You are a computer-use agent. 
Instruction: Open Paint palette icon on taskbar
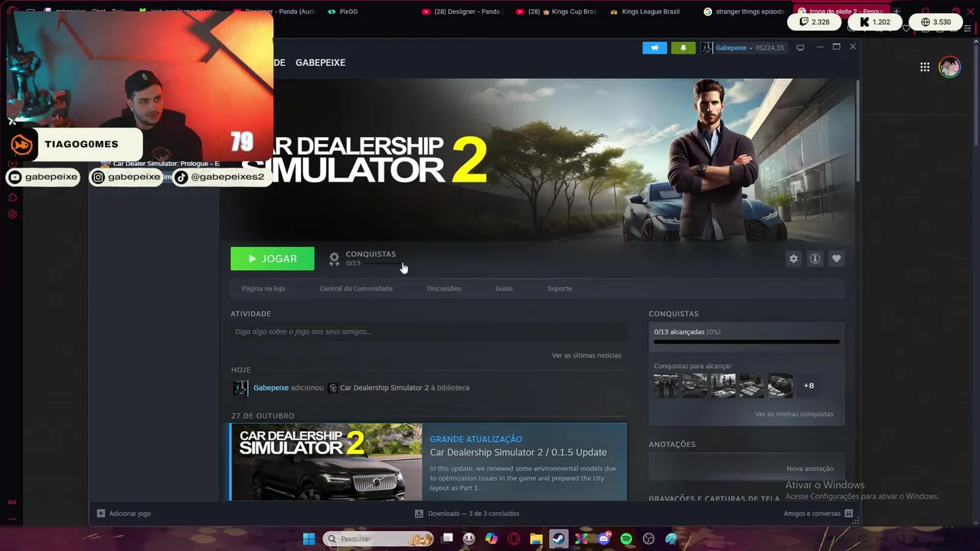pyautogui.click(x=671, y=539)
